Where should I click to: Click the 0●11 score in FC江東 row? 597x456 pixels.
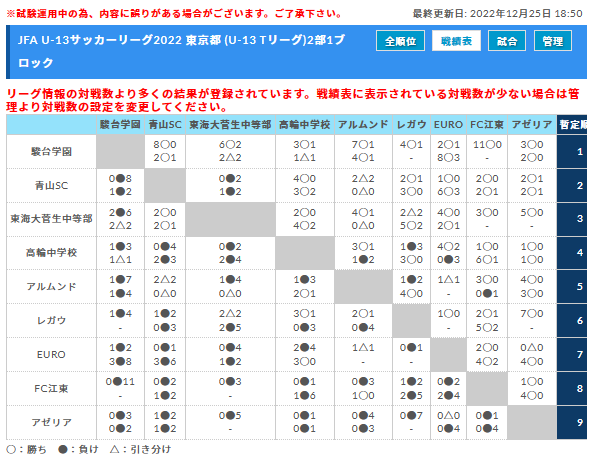pyautogui.click(x=120, y=381)
